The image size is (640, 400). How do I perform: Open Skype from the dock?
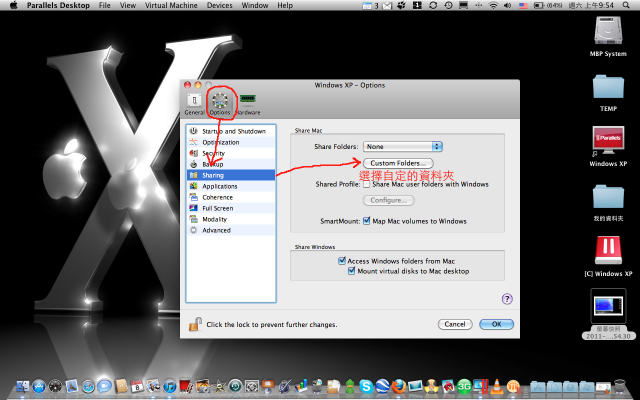click(x=366, y=386)
